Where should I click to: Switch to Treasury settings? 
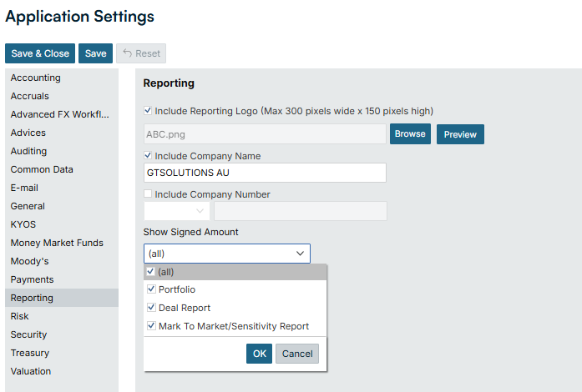(62, 353)
